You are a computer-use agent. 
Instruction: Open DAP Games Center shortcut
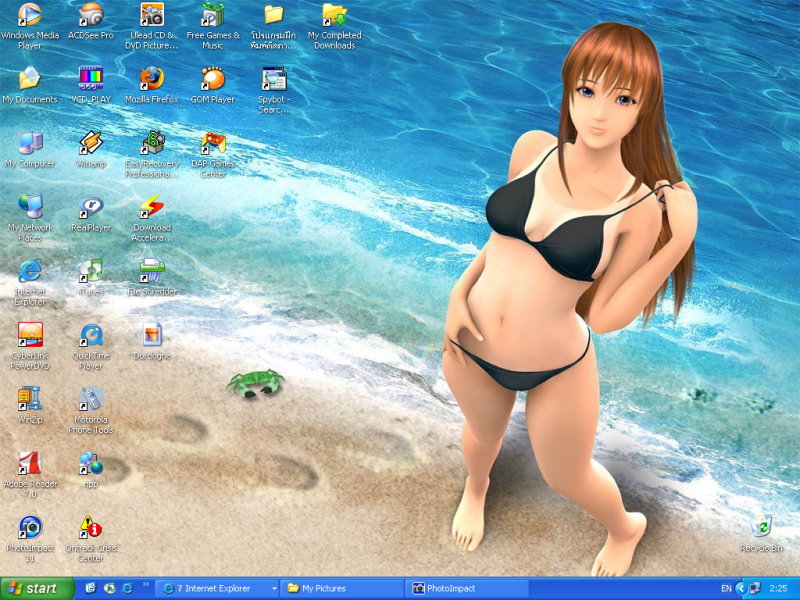pos(213,143)
